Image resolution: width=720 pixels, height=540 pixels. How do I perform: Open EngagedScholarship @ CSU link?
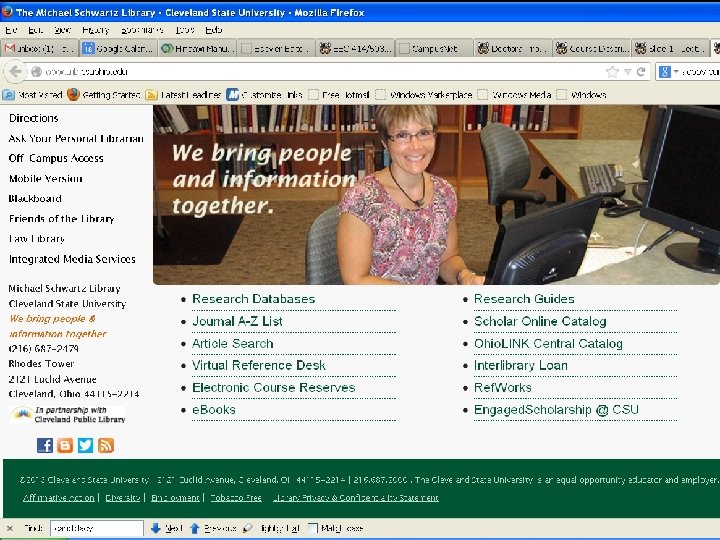pos(556,410)
